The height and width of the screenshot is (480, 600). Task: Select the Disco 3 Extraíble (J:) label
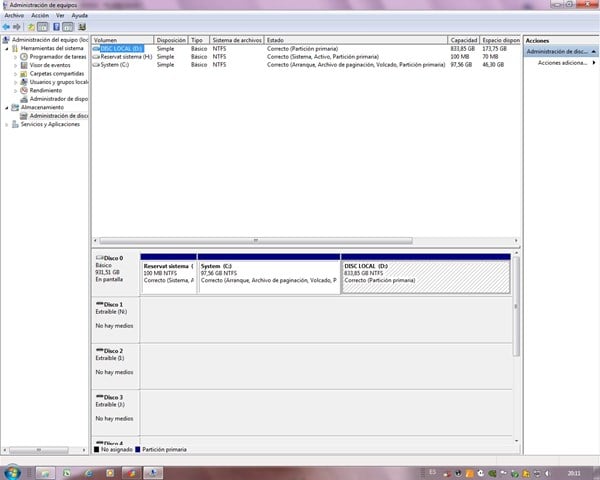pos(116,412)
